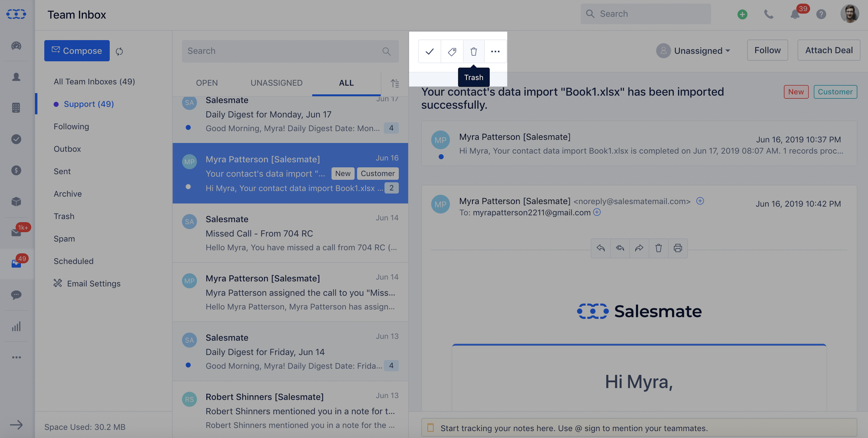Click the help question mark icon
This screenshot has width=868, height=438.
coord(821,14)
